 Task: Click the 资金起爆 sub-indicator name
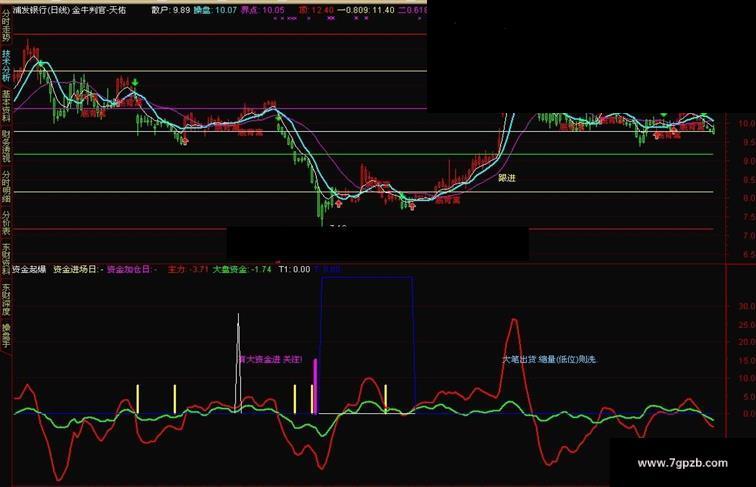click(x=29, y=270)
